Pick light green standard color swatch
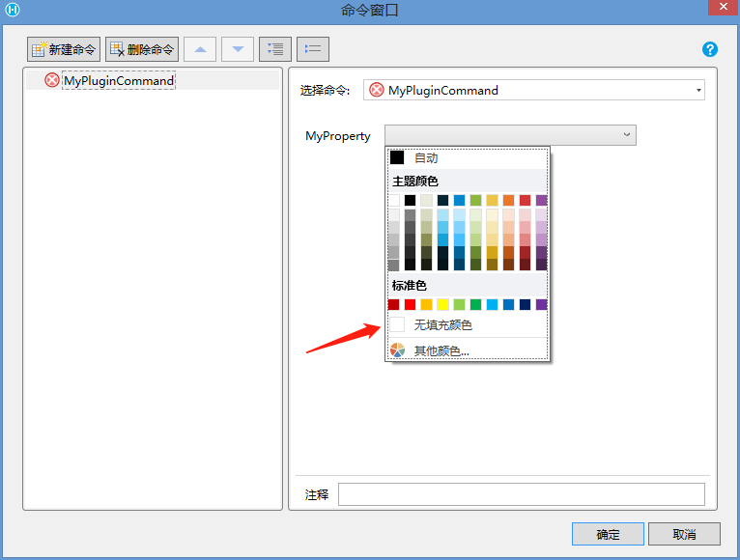 click(459, 305)
